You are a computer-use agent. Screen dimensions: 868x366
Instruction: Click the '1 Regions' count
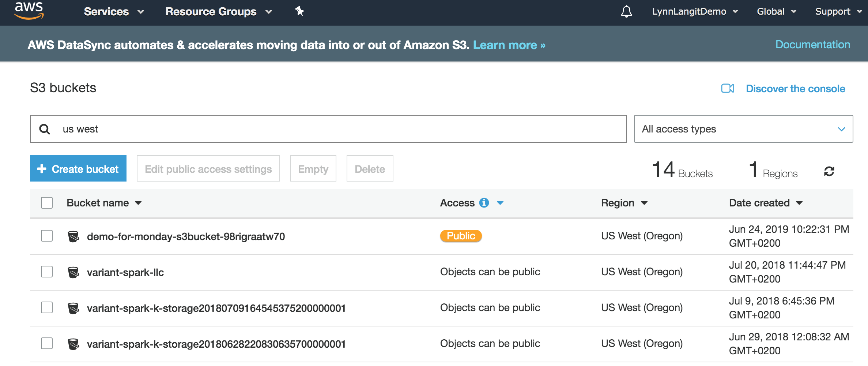coord(773,169)
